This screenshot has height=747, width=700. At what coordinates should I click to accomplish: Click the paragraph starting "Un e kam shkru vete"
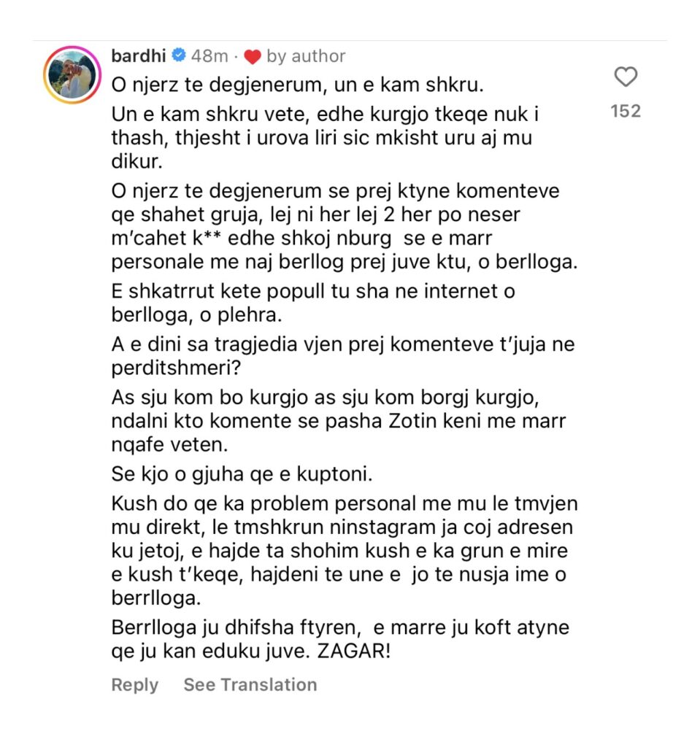pyautogui.click(x=326, y=138)
